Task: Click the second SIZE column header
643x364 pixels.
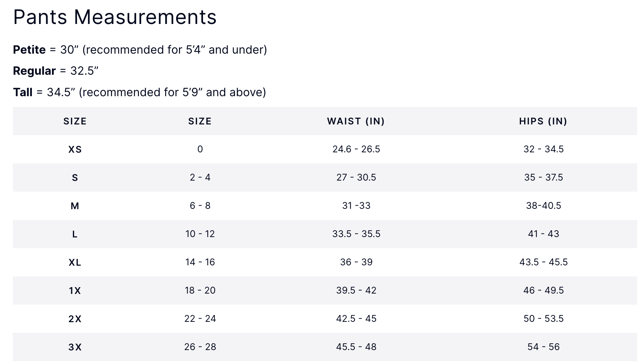Action: coord(200,121)
